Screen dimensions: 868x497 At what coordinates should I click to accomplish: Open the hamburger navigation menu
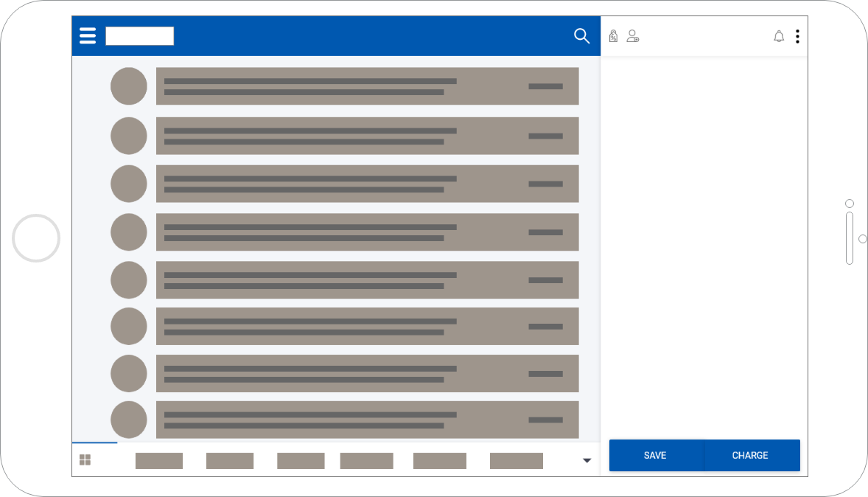[x=88, y=36]
